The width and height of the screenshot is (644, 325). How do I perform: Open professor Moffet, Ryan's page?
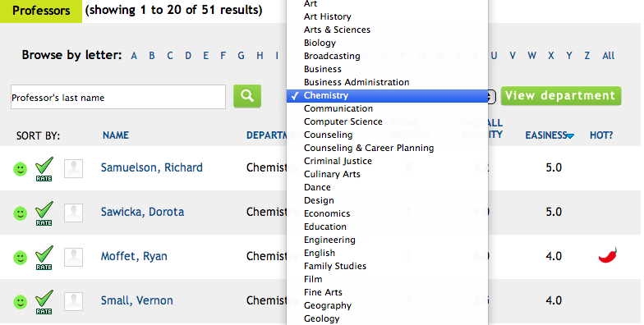coord(134,256)
